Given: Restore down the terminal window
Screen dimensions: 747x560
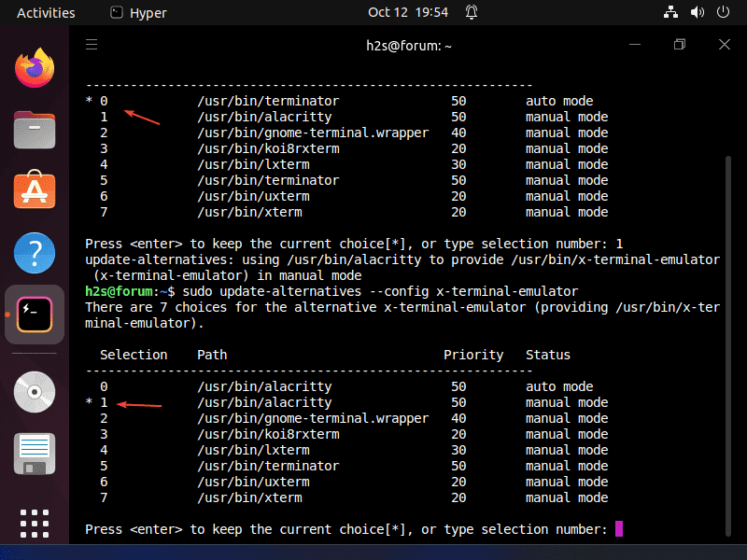Looking at the screenshot, I should click(679, 44).
